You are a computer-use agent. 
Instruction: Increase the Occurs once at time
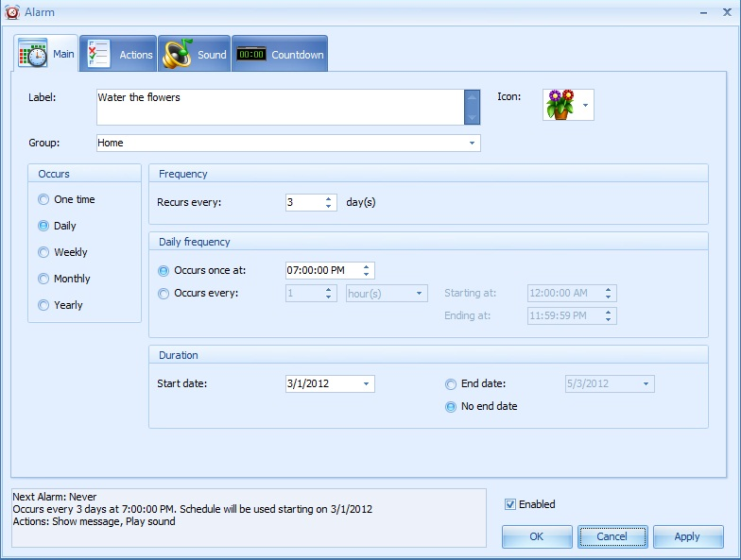[x=367, y=266]
